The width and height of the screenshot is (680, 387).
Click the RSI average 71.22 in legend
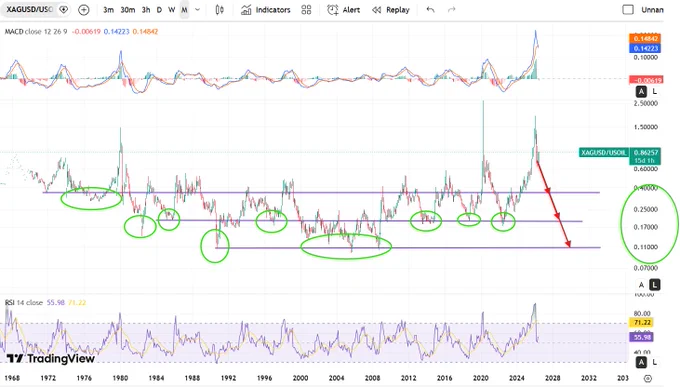(x=77, y=302)
